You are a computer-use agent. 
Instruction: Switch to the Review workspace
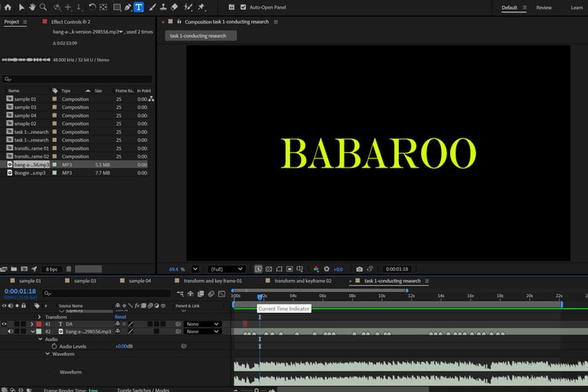(544, 8)
